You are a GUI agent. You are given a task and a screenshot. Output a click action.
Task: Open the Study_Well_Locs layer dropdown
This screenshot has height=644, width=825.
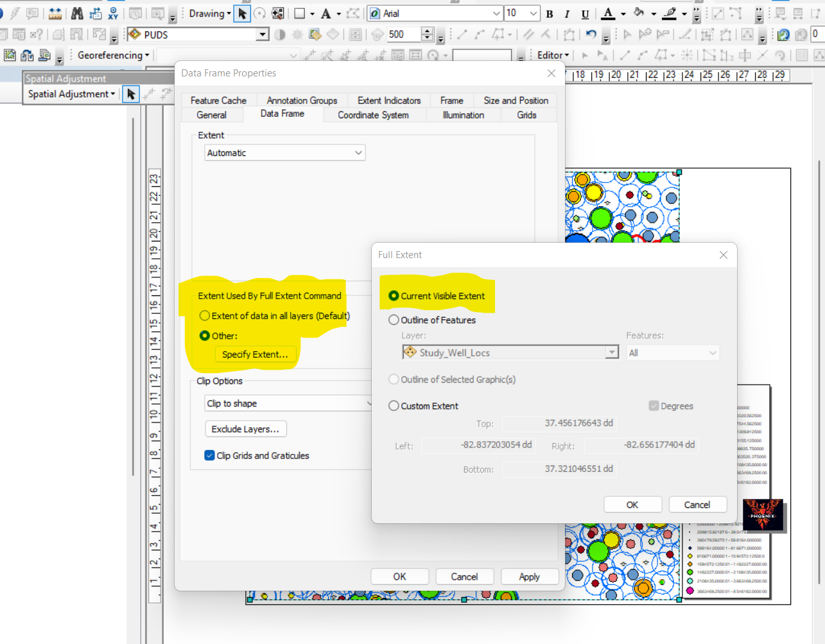[x=612, y=352]
